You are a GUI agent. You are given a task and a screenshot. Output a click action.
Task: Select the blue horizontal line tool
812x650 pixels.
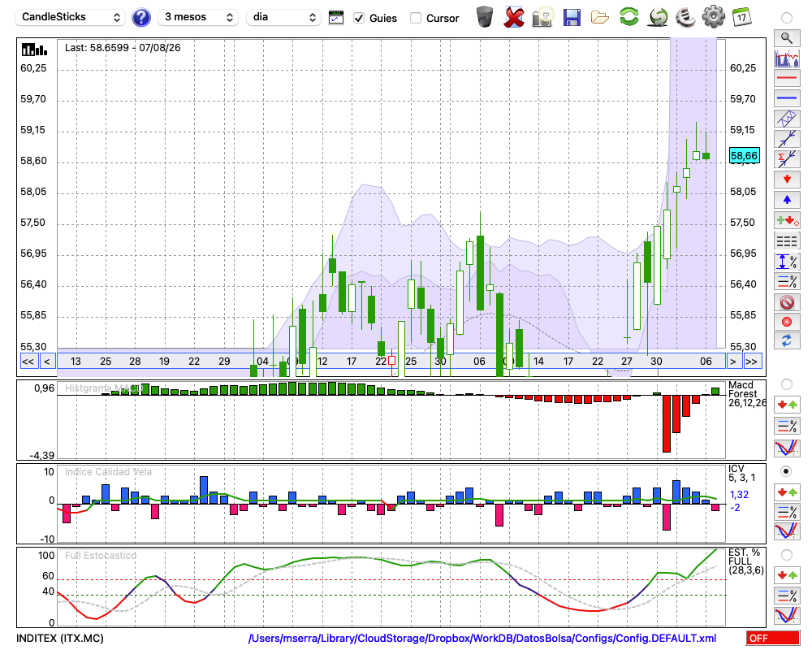(787, 98)
